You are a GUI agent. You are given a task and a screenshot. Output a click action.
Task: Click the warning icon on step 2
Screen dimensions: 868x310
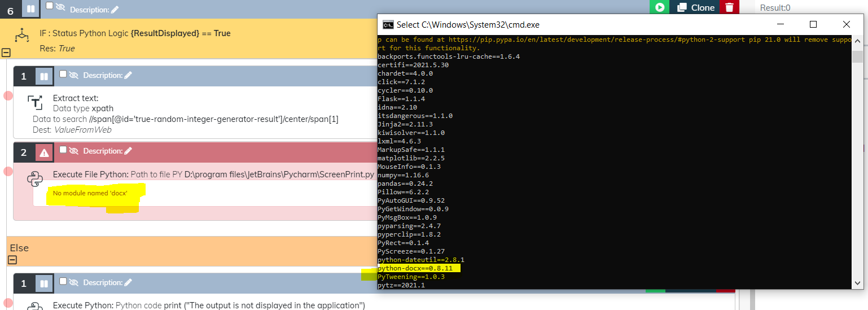44,152
